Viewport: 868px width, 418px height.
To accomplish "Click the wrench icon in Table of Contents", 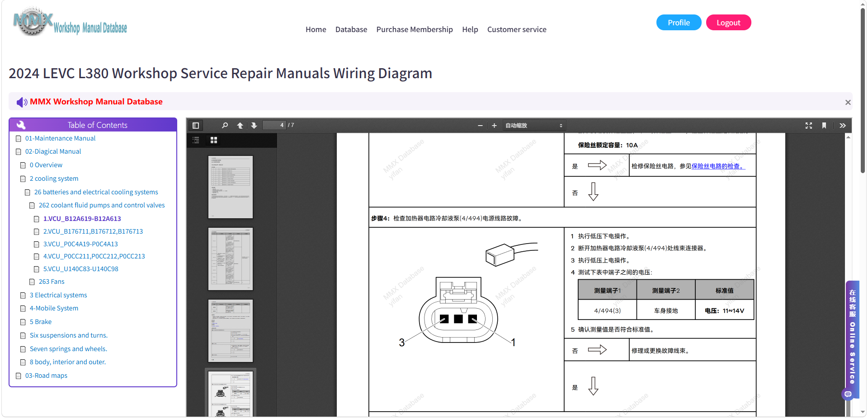I will pyautogui.click(x=21, y=125).
